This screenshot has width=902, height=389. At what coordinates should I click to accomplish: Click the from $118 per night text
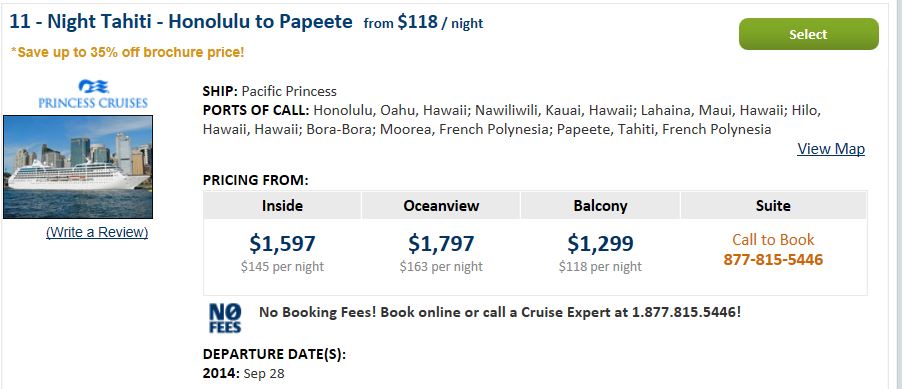point(423,23)
